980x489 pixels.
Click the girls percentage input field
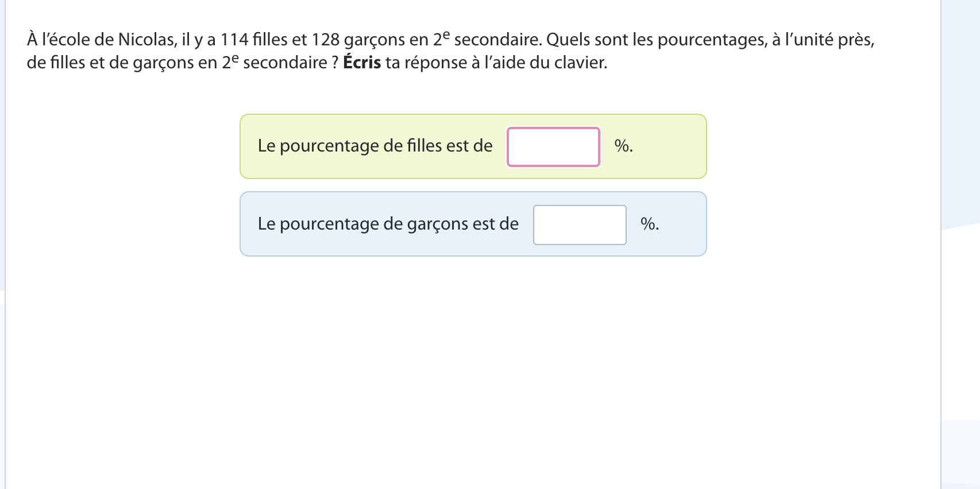(x=553, y=147)
